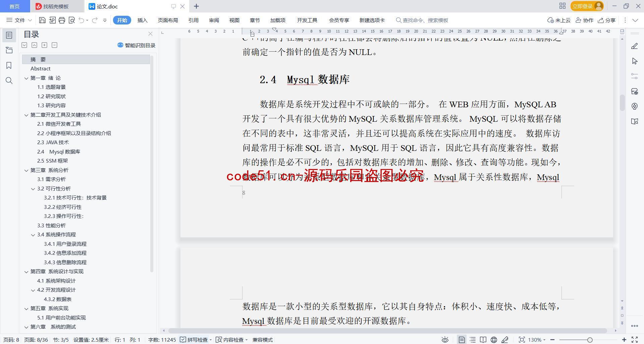The width and height of the screenshot is (644, 344).
Task: Switch to page layout view icon
Action: pyautogui.click(x=462, y=340)
